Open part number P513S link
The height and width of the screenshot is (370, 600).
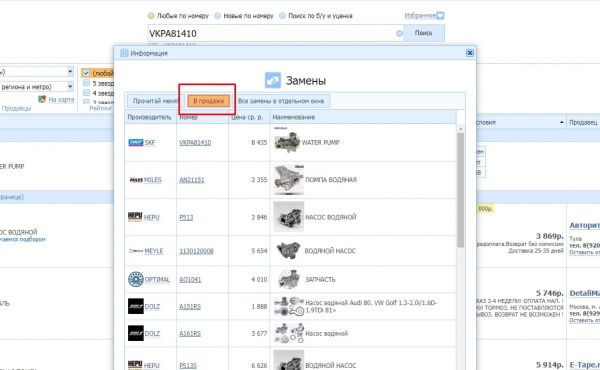(x=188, y=366)
